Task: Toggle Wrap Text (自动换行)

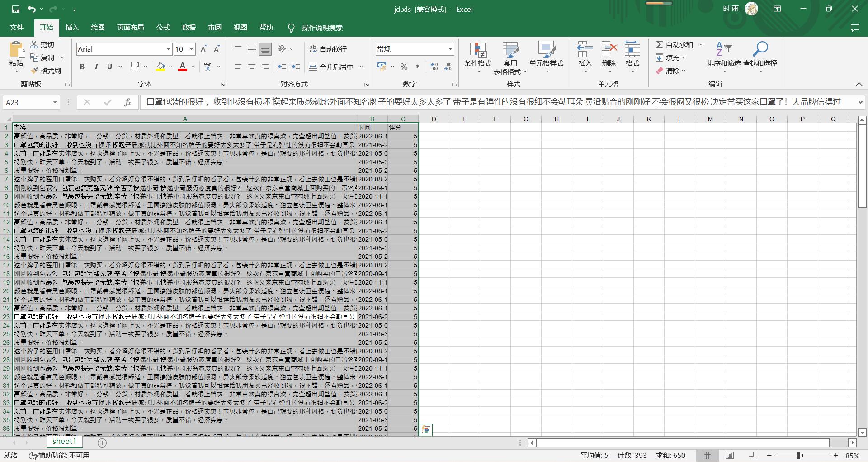Action: (328, 49)
